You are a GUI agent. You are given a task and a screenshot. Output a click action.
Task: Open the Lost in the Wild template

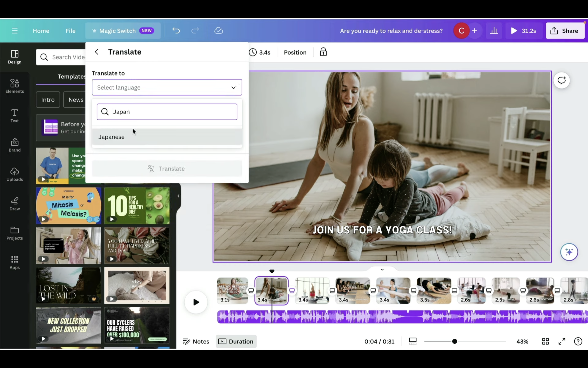click(69, 285)
